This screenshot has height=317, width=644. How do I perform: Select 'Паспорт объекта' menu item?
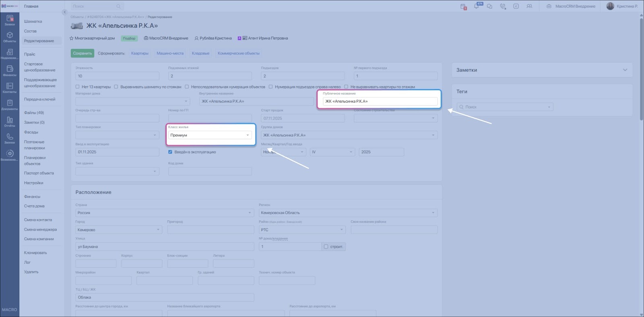[x=39, y=173]
